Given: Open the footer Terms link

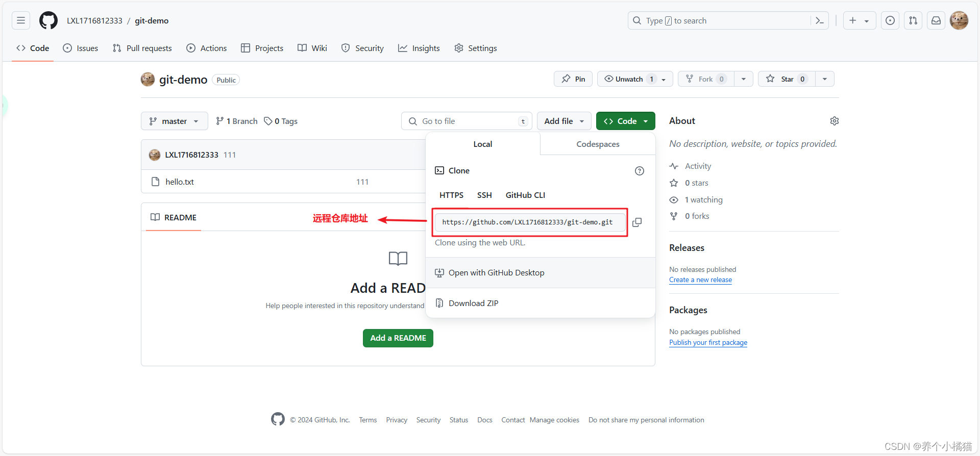Looking at the screenshot, I should [367, 420].
